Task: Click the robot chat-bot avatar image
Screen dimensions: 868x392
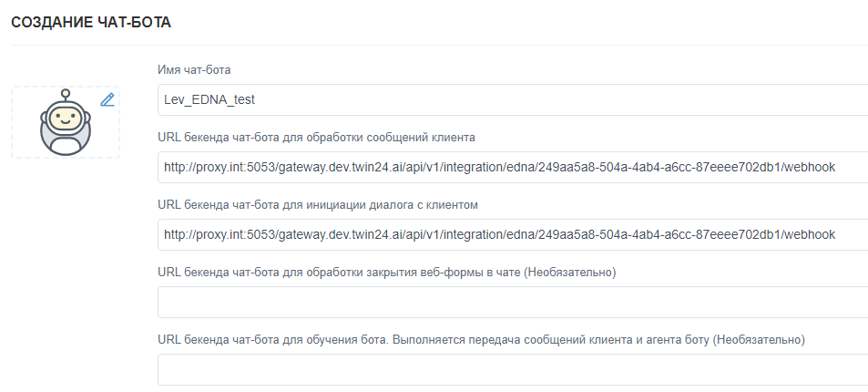Action: 66,125
